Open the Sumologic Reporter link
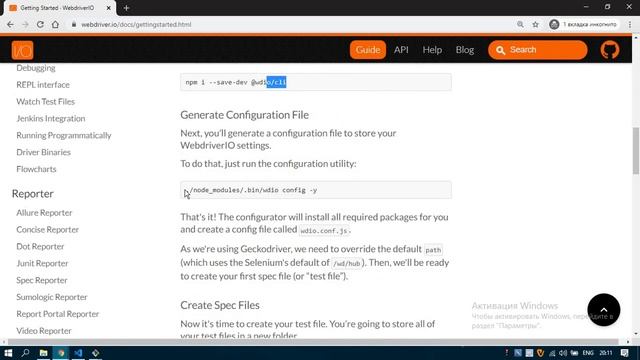Screen dimensions: 640x360 tap(52, 297)
